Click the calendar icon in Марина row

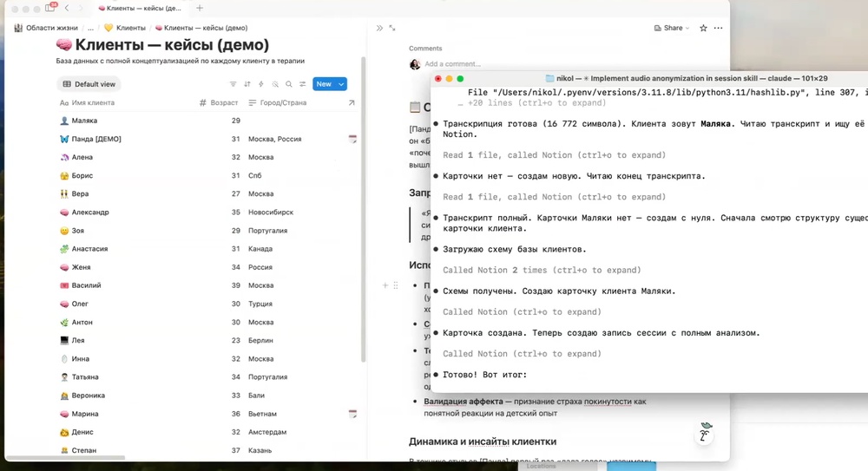[352, 414]
